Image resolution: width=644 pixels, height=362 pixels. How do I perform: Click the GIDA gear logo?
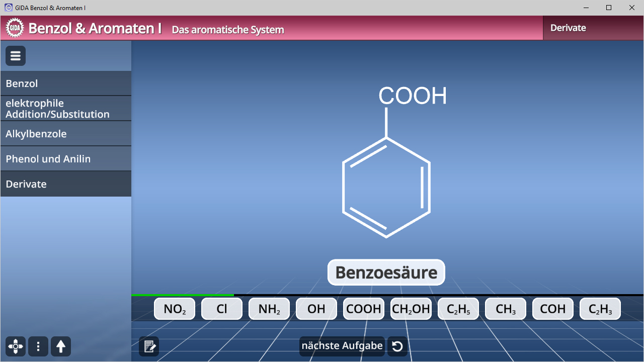(15, 28)
